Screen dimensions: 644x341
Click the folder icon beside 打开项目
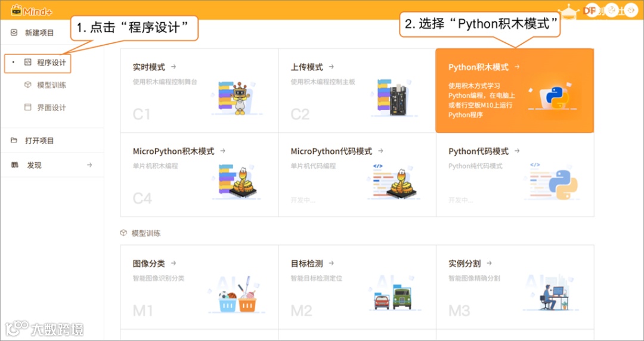pos(14,140)
